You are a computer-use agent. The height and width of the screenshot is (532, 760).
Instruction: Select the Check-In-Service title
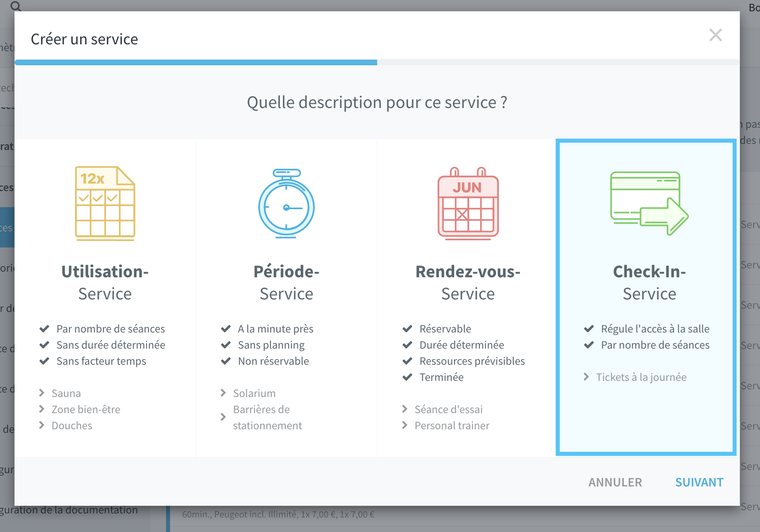point(650,283)
